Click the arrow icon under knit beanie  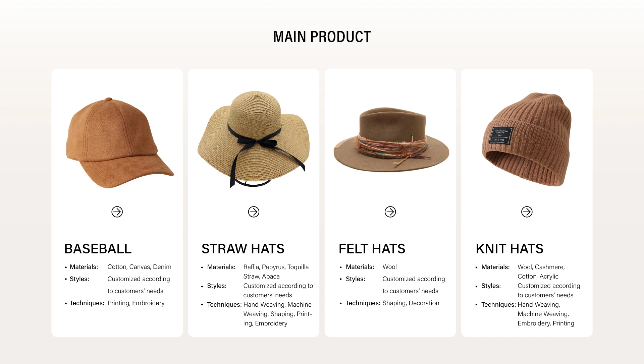[x=527, y=212]
